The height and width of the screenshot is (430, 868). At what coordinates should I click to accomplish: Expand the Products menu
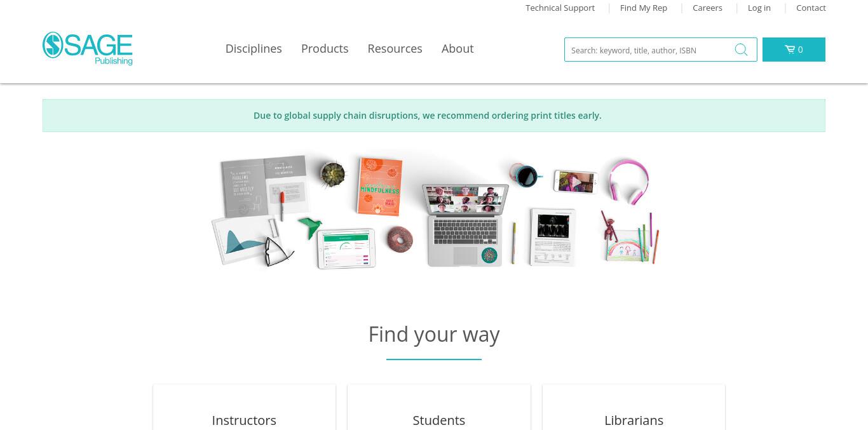(325, 49)
